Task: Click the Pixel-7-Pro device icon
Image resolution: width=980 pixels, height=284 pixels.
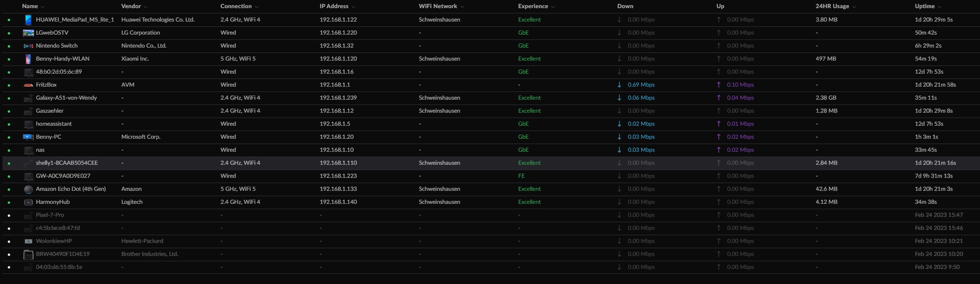Action: pyautogui.click(x=28, y=215)
